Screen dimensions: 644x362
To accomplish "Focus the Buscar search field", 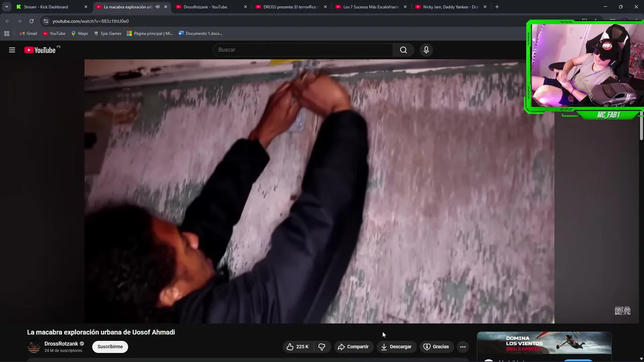I will [x=303, y=50].
